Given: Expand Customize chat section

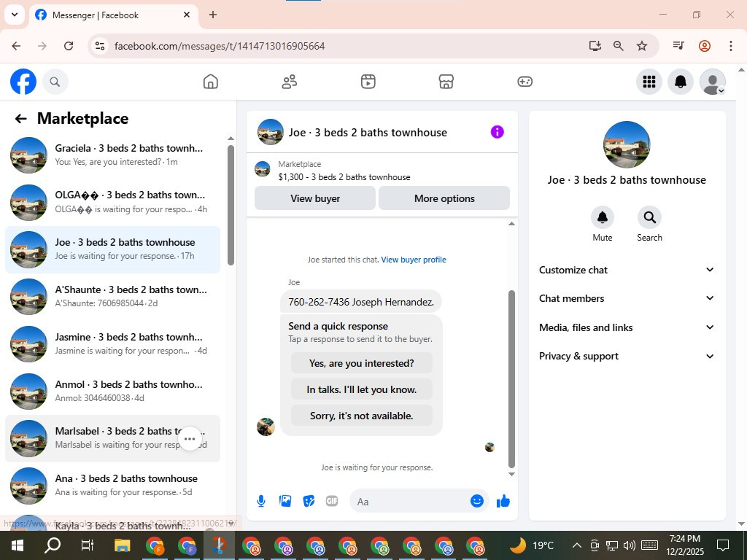Looking at the screenshot, I should [627, 270].
